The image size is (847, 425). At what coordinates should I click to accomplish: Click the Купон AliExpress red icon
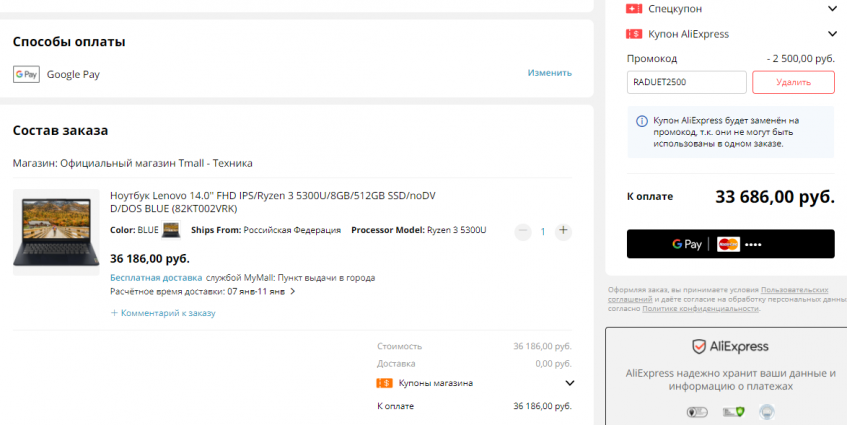[x=634, y=34]
